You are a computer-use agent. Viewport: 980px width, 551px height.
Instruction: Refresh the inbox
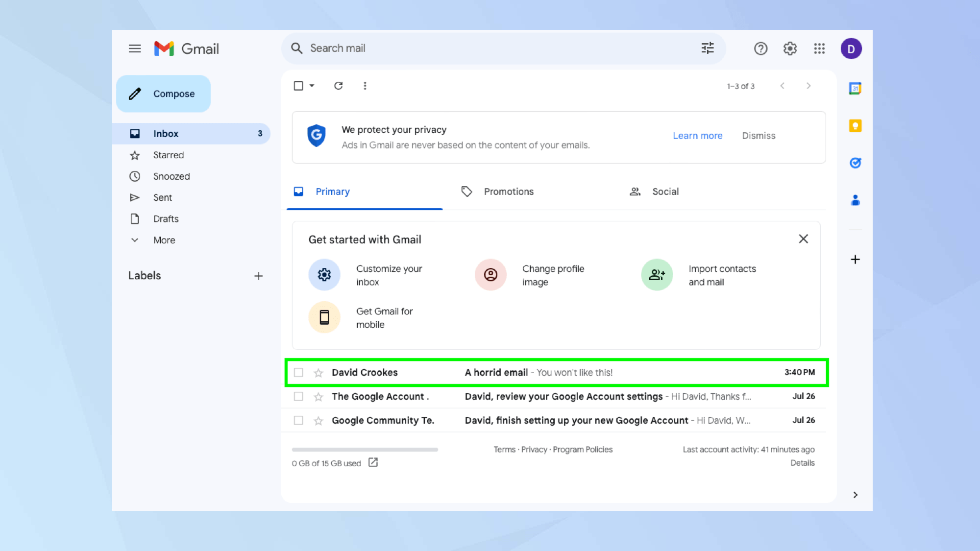point(339,85)
